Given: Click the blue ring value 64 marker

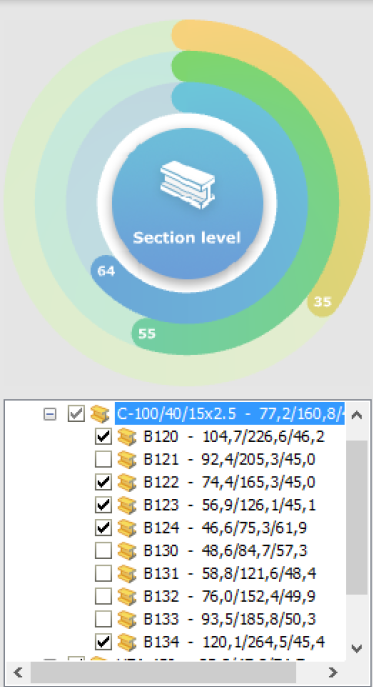Looking at the screenshot, I should 106,271.
